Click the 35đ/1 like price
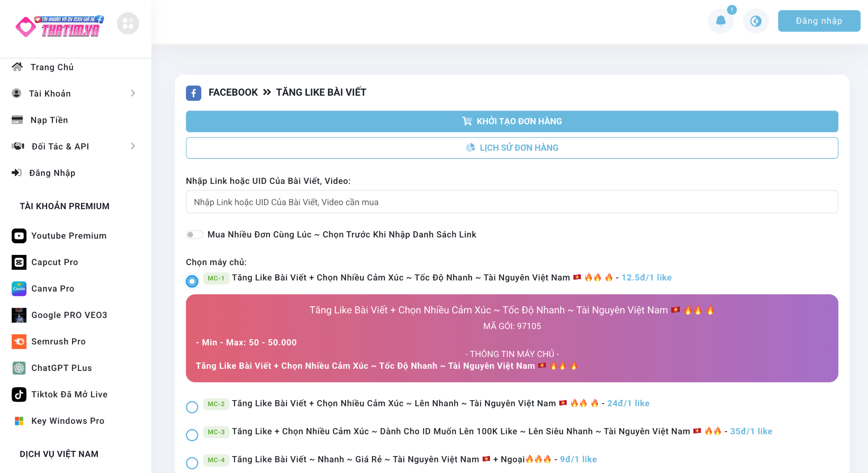 pyautogui.click(x=751, y=432)
